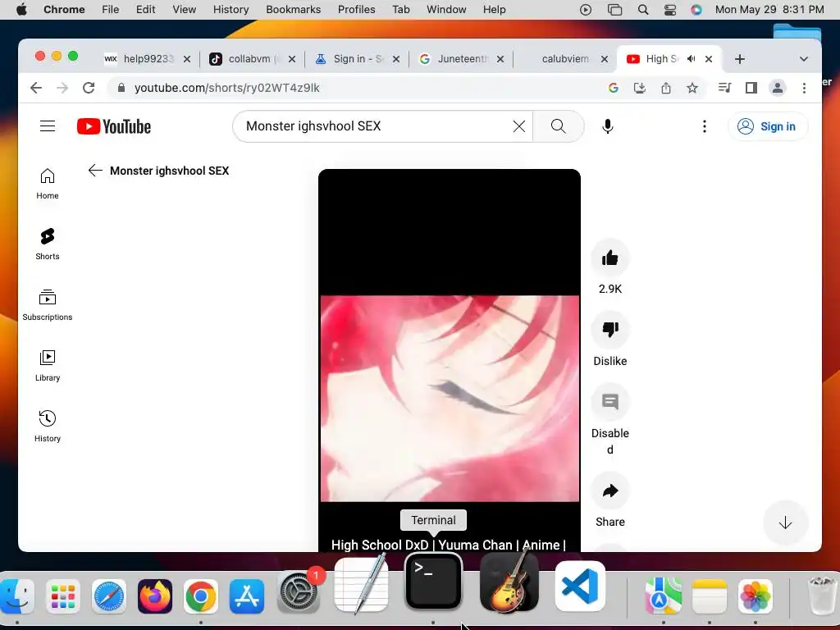Viewport: 840px width, 630px height.
Task: Open a new tab with the plus
Action: tap(740, 59)
